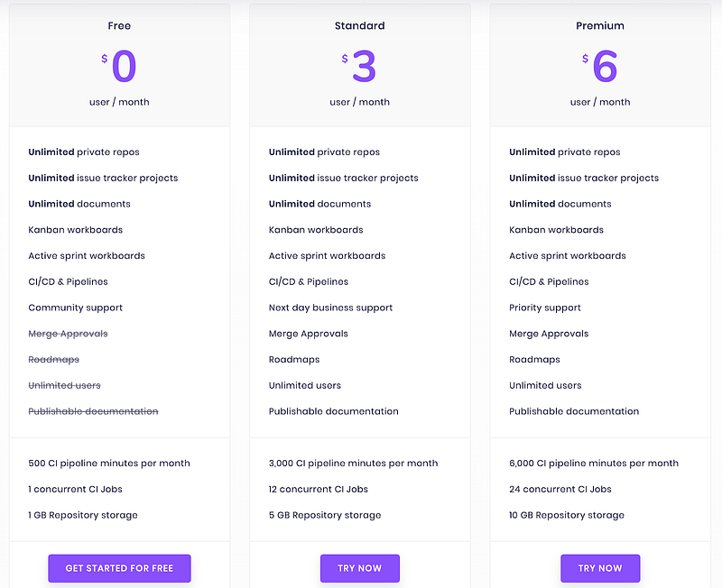722x588 pixels.
Task: Click 3,000 CI pipeline minutes per month
Action: coord(353,464)
